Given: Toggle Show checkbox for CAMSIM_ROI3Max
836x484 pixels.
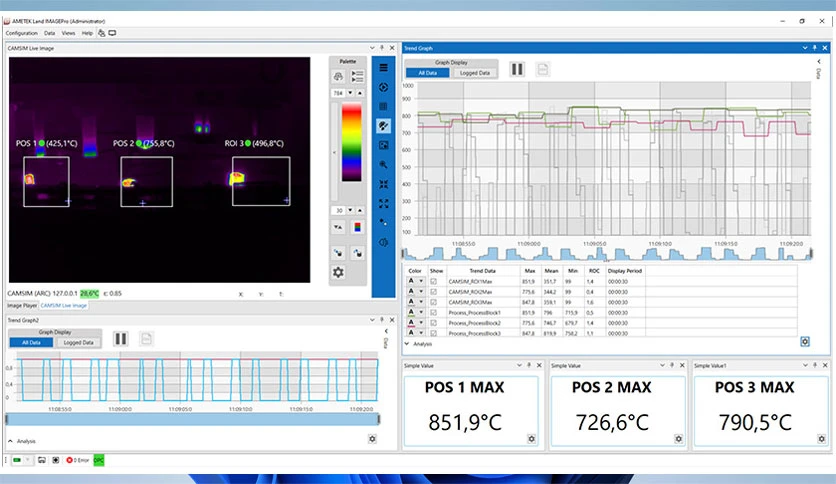Looking at the screenshot, I should click(x=433, y=302).
